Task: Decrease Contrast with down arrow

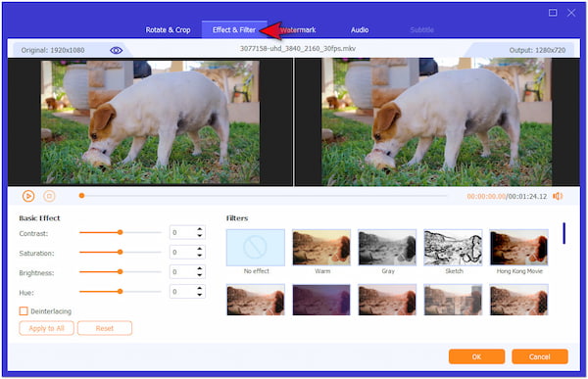Action: coord(200,236)
